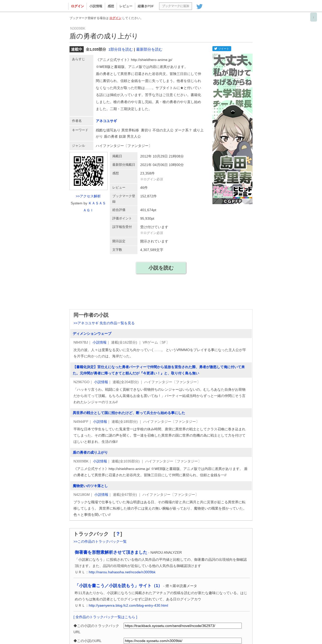Click the KASASAGI system link
The image size is (322, 644).
88,207
